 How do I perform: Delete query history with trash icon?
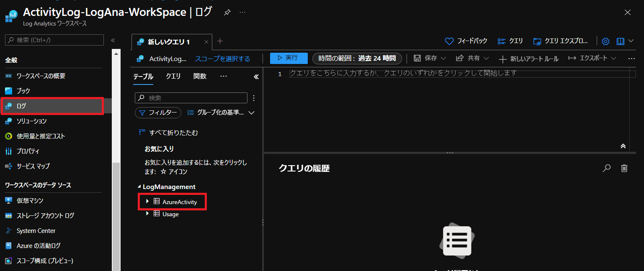coord(624,168)
